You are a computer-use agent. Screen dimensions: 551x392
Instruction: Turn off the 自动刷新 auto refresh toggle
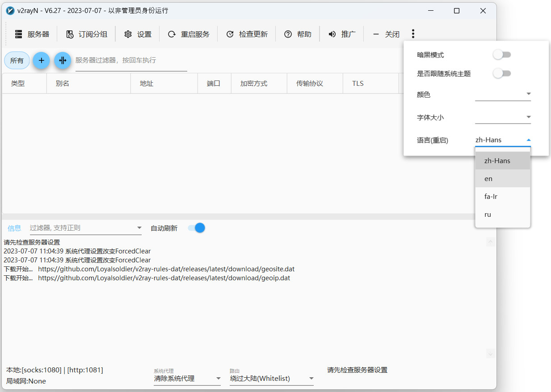tap(196, 228)
